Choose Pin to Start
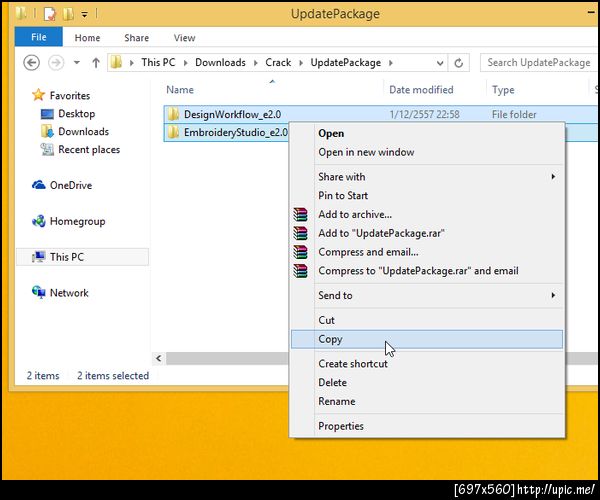Screen dimensions: 600x500 tap(427, 195)
